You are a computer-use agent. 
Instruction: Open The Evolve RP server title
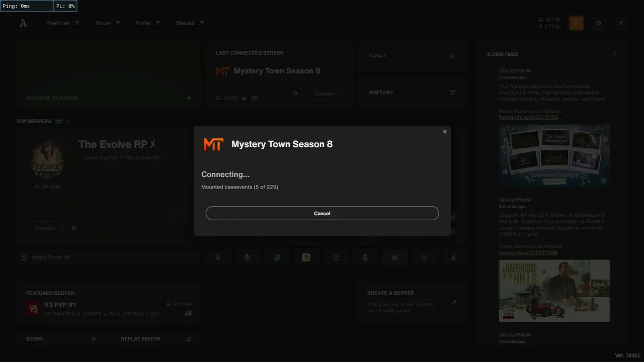(x=117, y=144)
